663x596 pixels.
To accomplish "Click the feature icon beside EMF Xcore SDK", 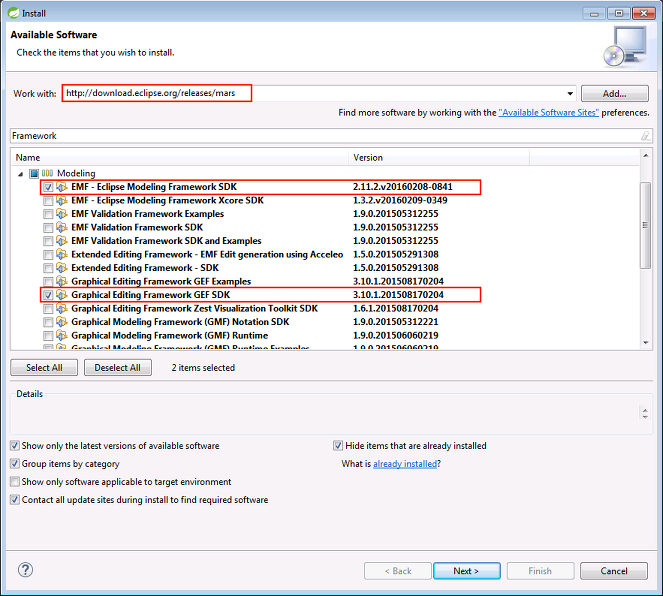I will coord(62,200).
